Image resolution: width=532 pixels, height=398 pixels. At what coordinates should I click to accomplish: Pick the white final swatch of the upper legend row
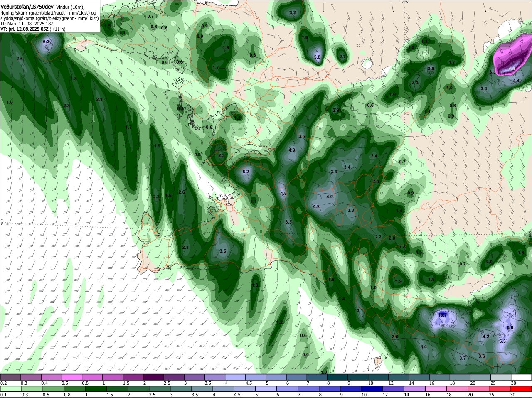(x=521, y=377)
